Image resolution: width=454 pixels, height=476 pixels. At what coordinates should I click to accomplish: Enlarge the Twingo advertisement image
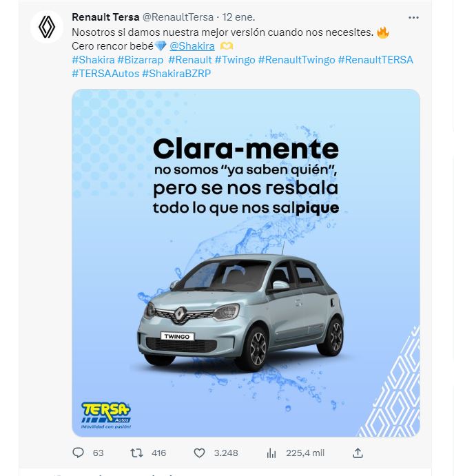click(x=246, y=263)
